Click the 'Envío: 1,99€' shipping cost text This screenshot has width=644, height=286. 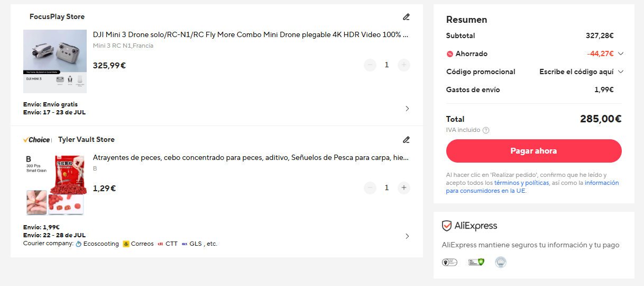tap(41, 228)
